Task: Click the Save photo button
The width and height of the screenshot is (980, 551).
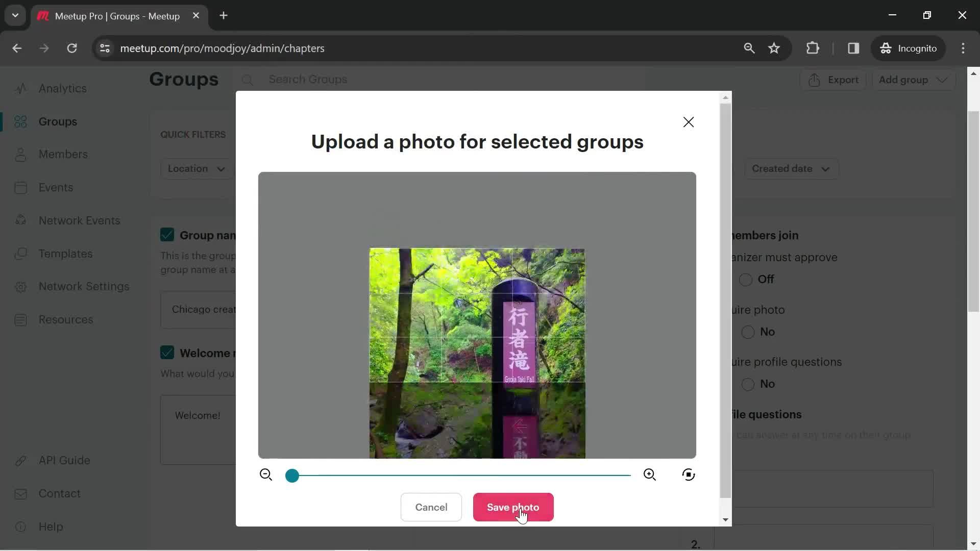Action: click(513, 507)
